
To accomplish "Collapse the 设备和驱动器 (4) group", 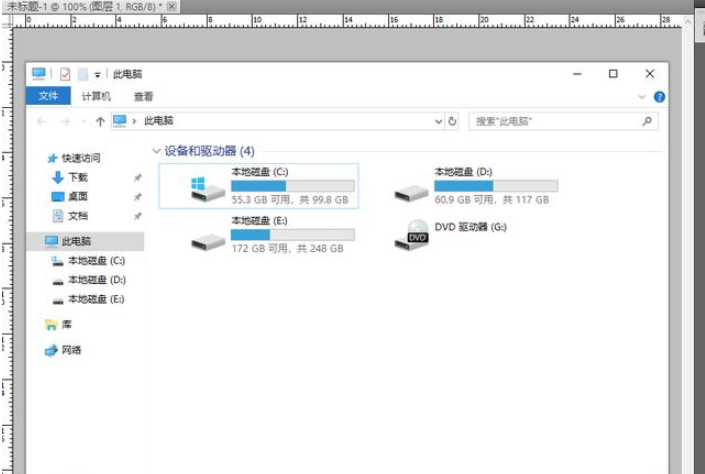I will 156,151.
